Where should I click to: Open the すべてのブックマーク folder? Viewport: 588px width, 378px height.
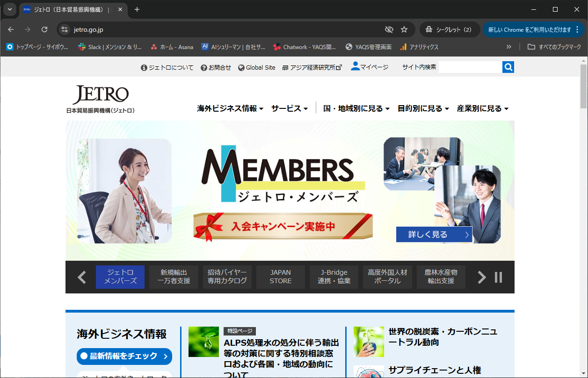point(554,47)
